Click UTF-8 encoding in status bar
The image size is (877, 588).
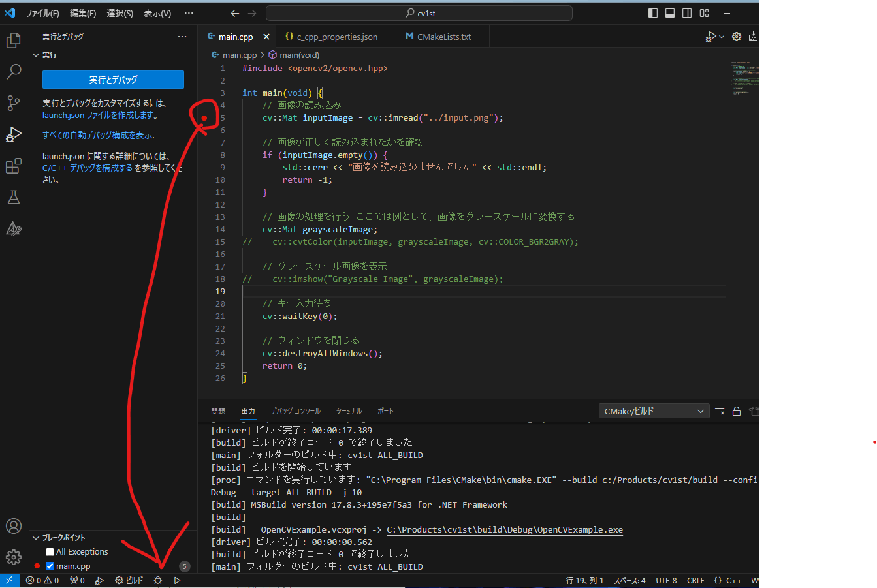coord(666,580)
